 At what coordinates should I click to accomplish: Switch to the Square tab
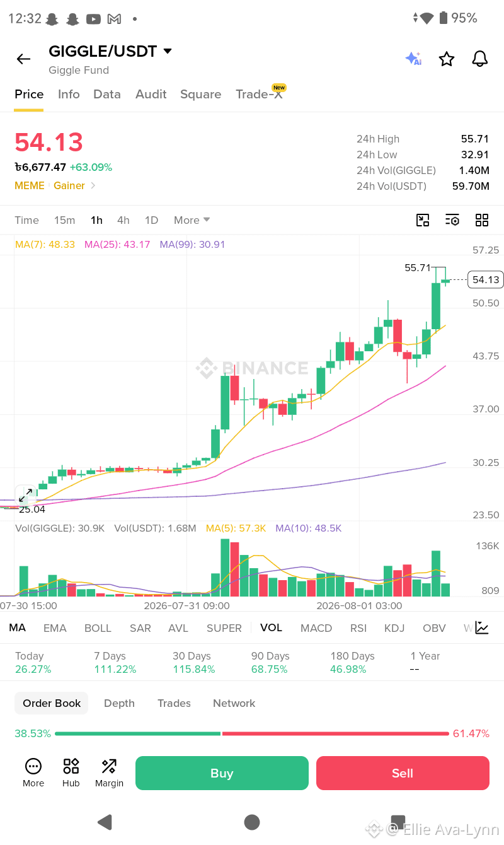tap(200, 94)
